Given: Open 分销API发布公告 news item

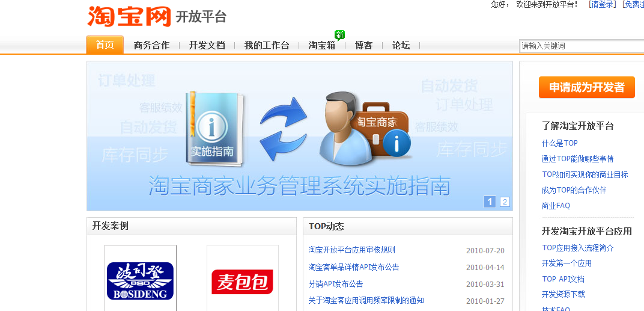Looking at the screenshot, I should [336, 284].
